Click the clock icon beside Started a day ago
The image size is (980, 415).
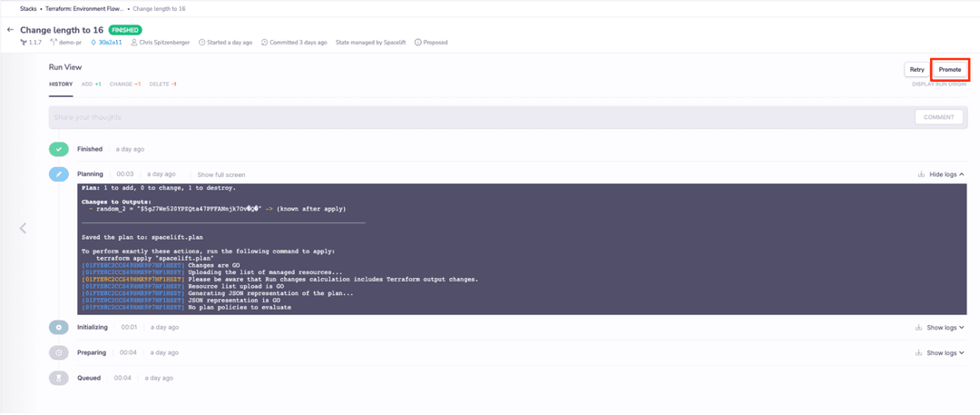(x=201, y=43)
